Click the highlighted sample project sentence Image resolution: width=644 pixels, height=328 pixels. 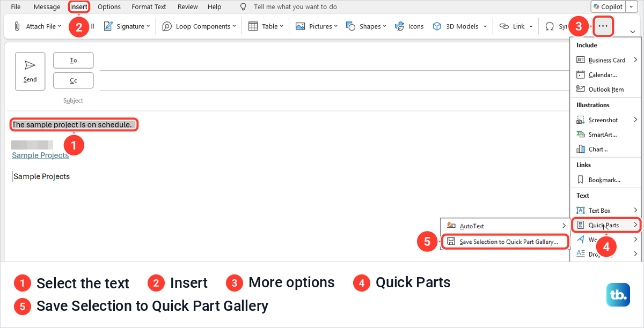72,125
